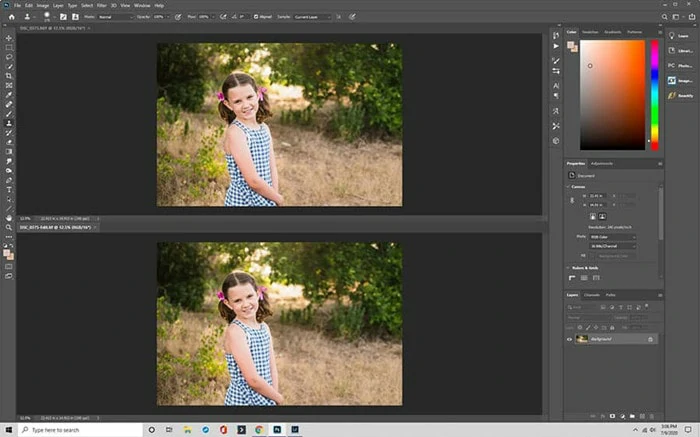The width and height of the screenshot is (700, 437).
Task: Toggle the Aligned checkbox
Action: (x=256, y=17)
